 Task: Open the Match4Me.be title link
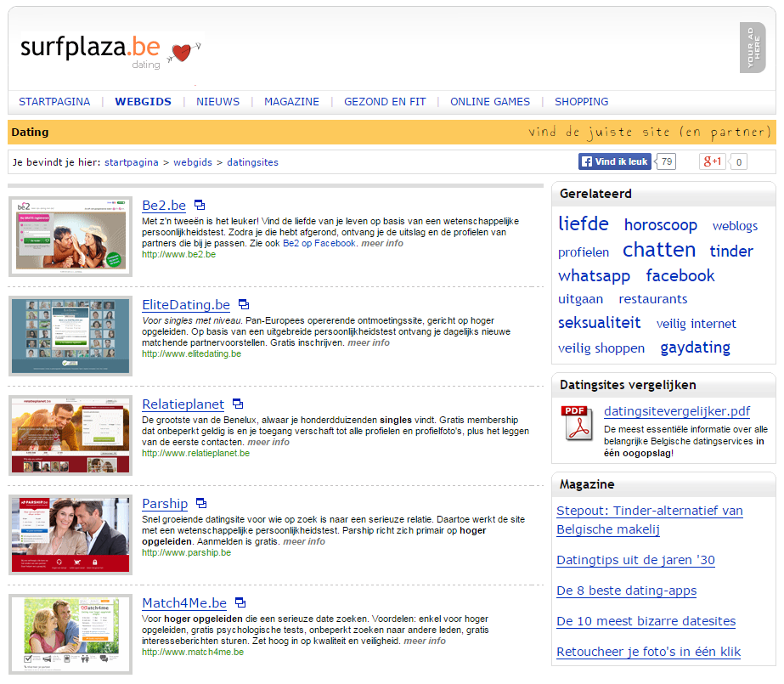(184, 603)
